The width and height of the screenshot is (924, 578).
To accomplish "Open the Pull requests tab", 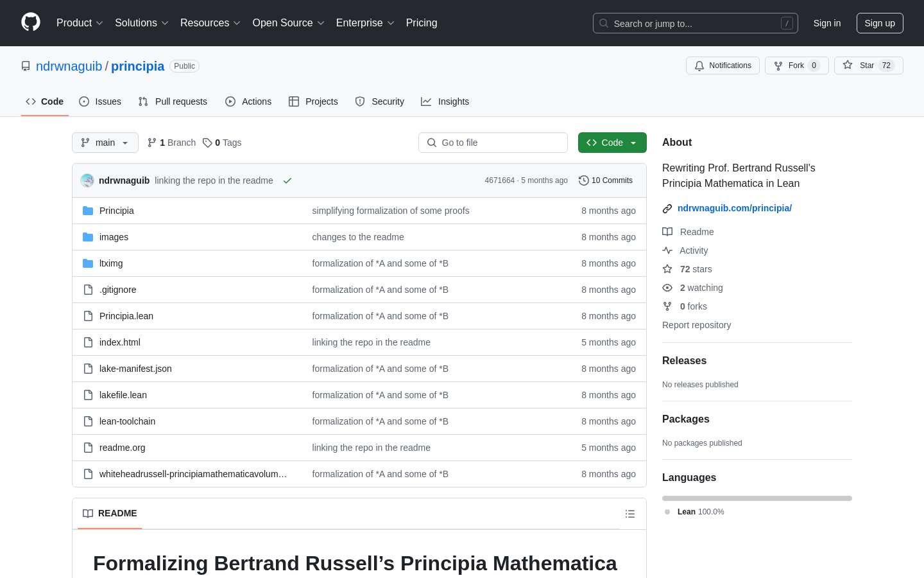I will 173,101.
